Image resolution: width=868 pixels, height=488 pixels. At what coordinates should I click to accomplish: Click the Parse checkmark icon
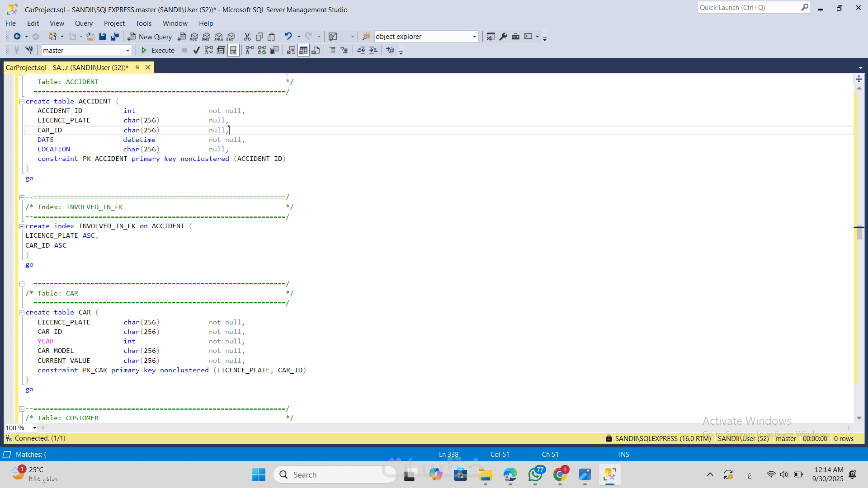[196, 50]
